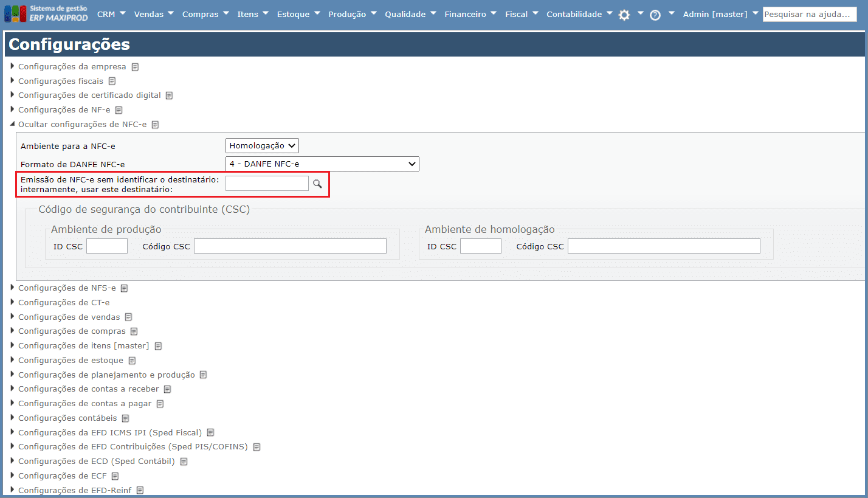Image resolution: width=868 pixels, height=498 pixels.
Task: Expand Configurações de NFS-e section
Action: tap(13, 288)
